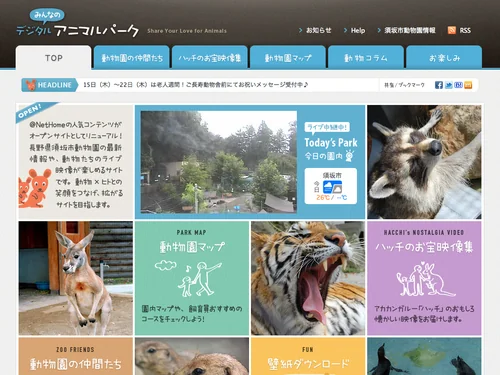This screenshot has height=375, width=500.
Task: Click the RSS text link
Action: pyautogui.click(x=465, y=30)
